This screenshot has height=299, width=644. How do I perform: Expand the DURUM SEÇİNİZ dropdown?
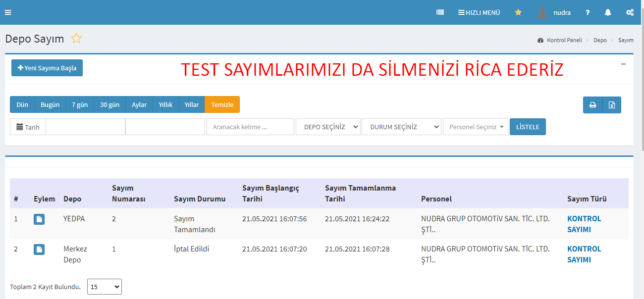[x=401, y=127]
